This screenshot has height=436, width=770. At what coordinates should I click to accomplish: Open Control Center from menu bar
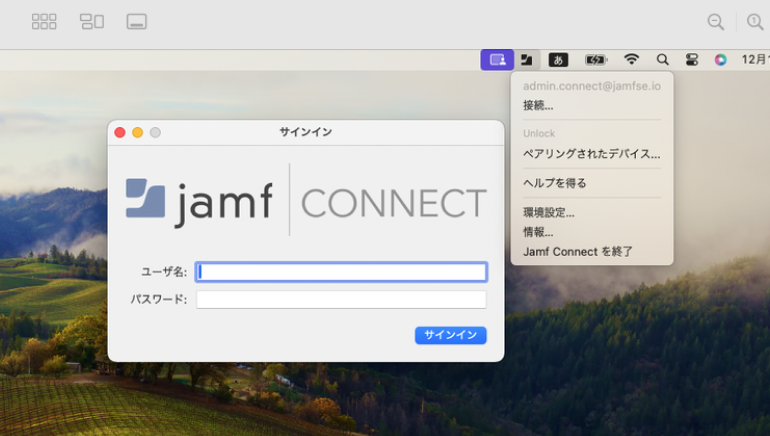coord(691,60)
